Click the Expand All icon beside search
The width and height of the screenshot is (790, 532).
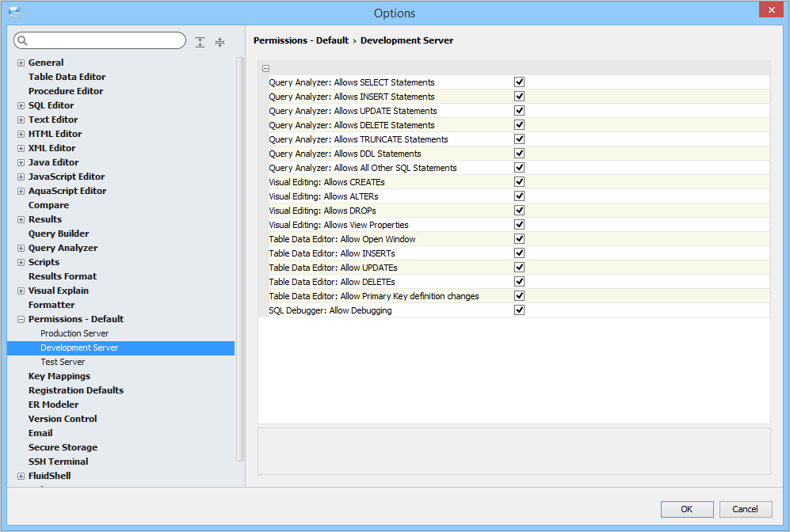pyautogui.click(x=200, y=42)
